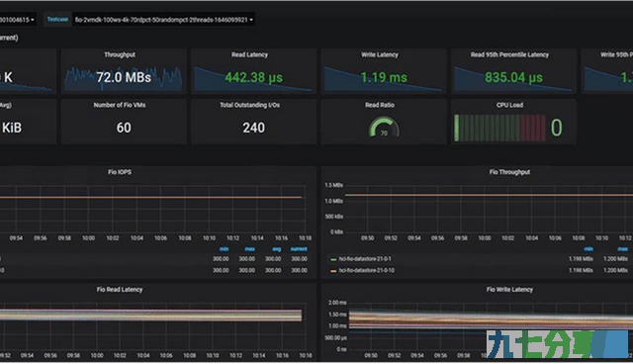
Task: Toggle the hci-fio-datastore-21-0-1 series
Action: point(365,259)
